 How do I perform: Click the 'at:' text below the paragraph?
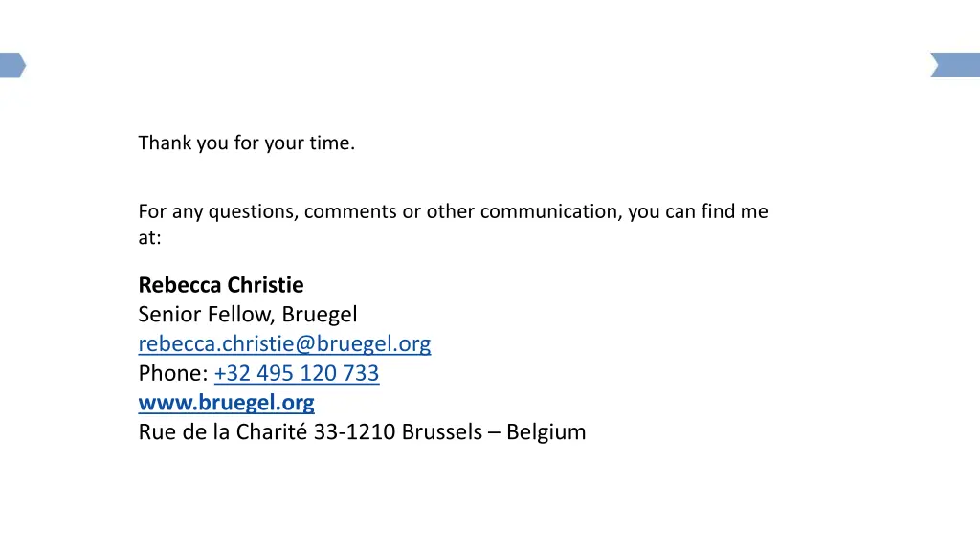pyautogui.click(x=149, y=238)
